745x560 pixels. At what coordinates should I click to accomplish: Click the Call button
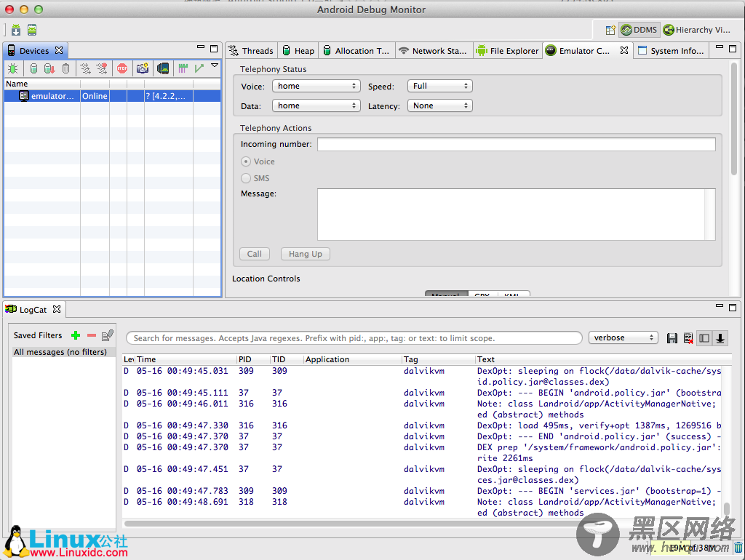coord(254,254)
